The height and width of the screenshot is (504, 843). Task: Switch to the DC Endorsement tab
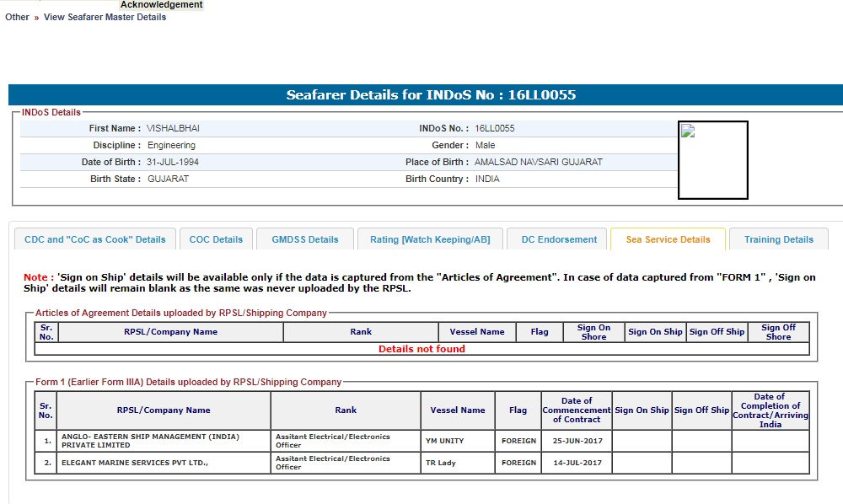pyautogui.click(x=559, y=239)
